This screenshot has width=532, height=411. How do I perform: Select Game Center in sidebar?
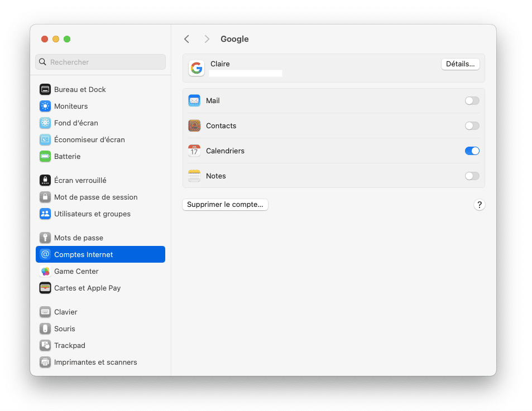[100, 272]
